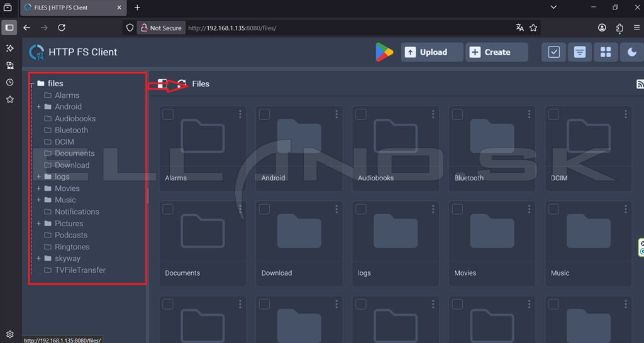This screenshot has width=644, height=343.
Task: Open browser hamburger menu
Action: [x=636, y=28]
